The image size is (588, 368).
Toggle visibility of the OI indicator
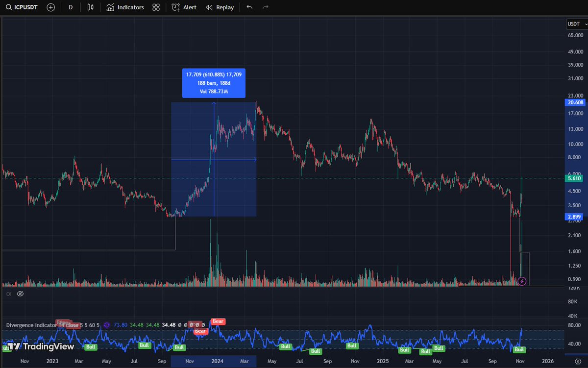pyautogui.click(x=20, y=294)
